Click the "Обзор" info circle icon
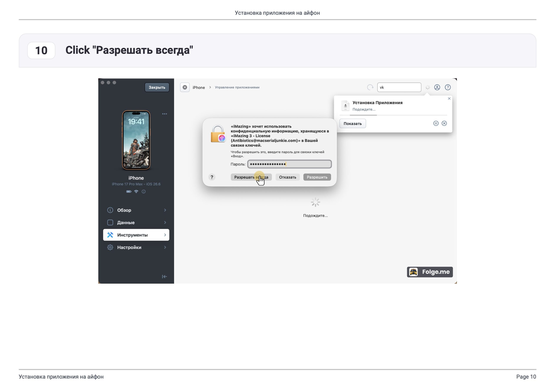The image size is (555, 392). point(110,210)
